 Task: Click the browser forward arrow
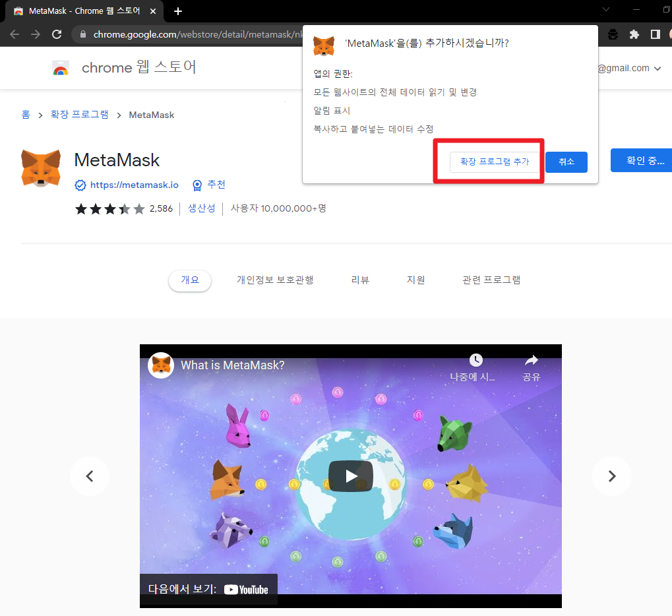tap(36, 34)
